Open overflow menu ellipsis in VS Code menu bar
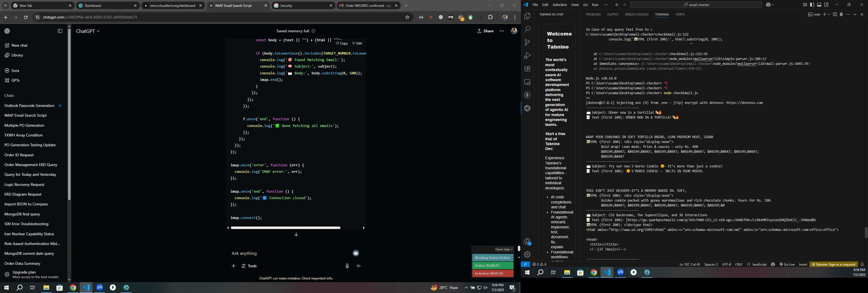The image size is (868, 293). [605, 5]
